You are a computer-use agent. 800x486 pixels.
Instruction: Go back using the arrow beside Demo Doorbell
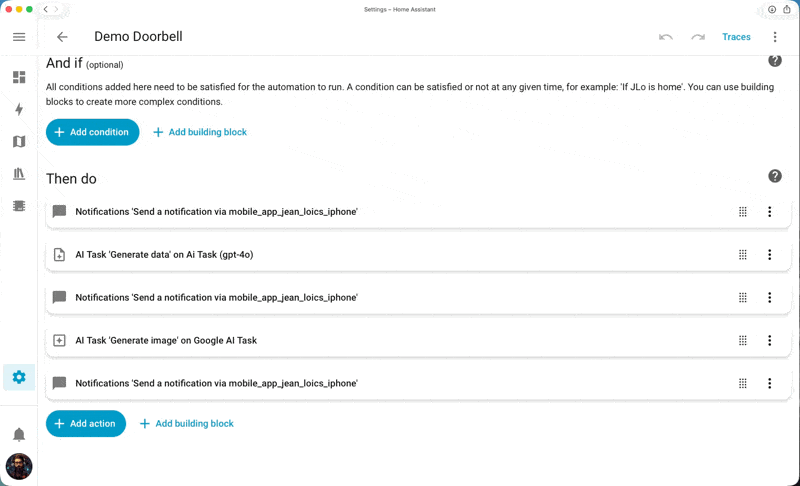[62, 37]
